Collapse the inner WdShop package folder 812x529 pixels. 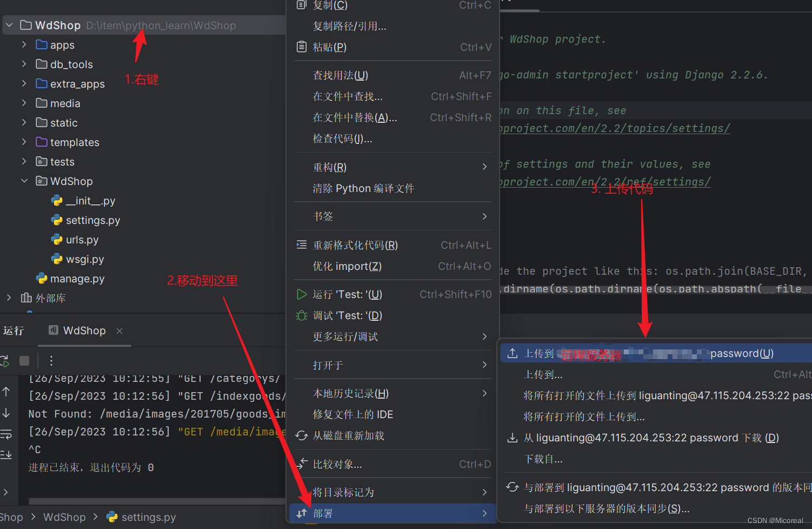[x=24, y=181]
